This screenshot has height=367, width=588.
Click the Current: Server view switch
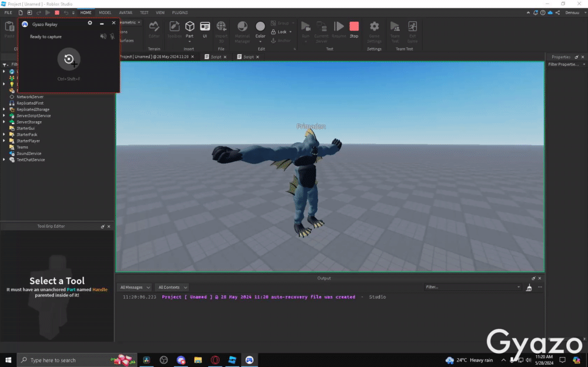click(322, 32)
